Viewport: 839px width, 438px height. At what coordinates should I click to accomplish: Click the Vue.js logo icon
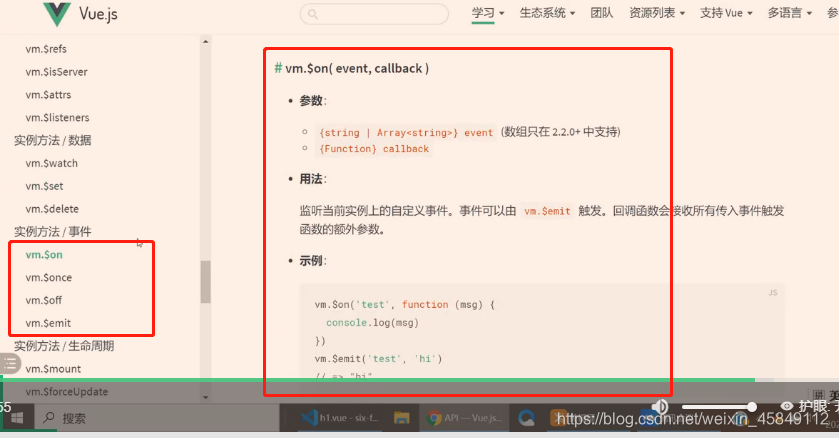click(x=57, y=14)
